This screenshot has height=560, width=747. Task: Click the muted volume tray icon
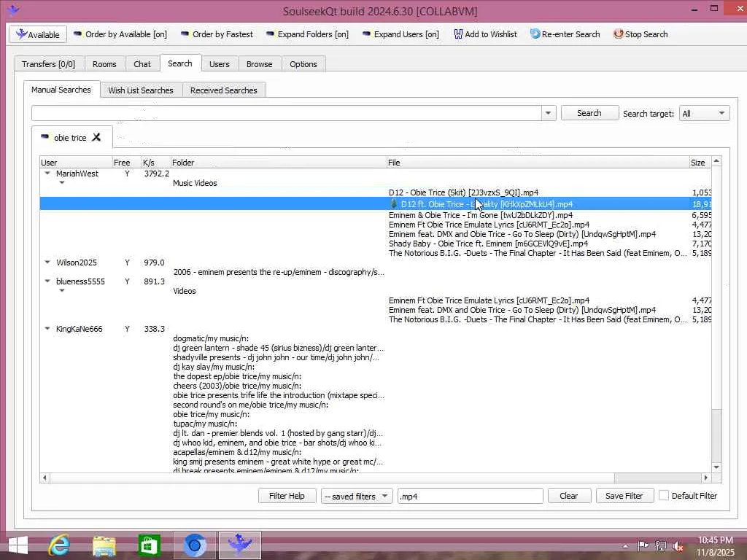(678, 546)
